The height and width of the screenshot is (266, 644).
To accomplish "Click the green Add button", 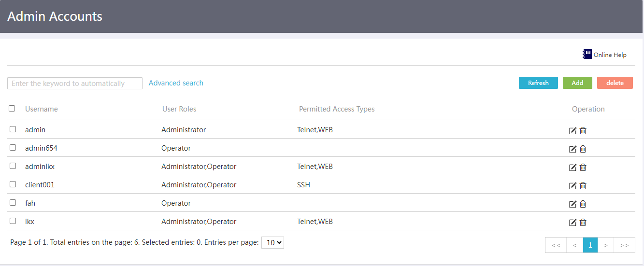I will click(x=577, y=83).
